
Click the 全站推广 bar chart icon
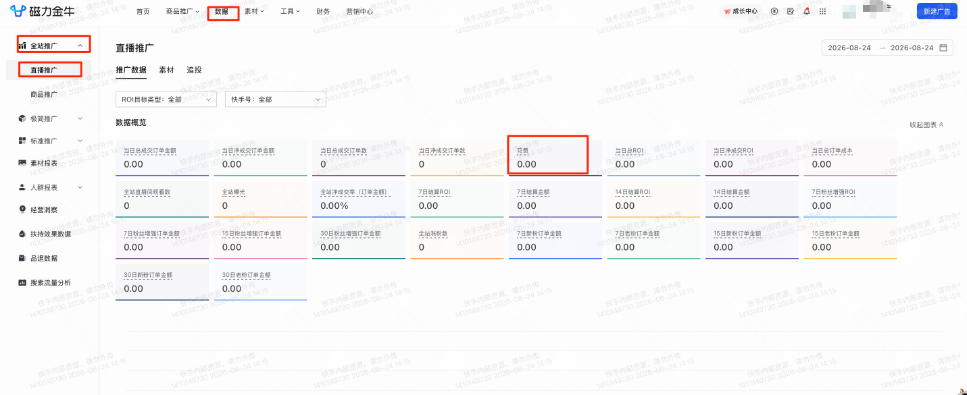coord(22,46)
